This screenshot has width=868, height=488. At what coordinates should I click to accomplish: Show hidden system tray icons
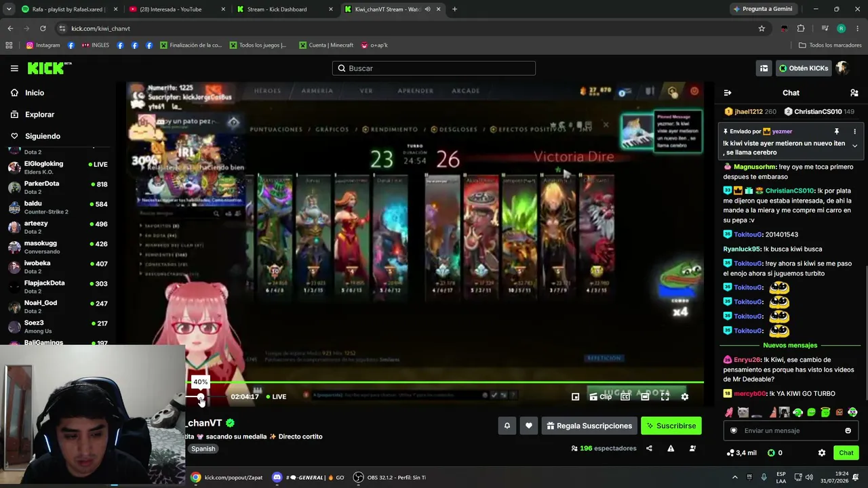[x=734, y=477]
